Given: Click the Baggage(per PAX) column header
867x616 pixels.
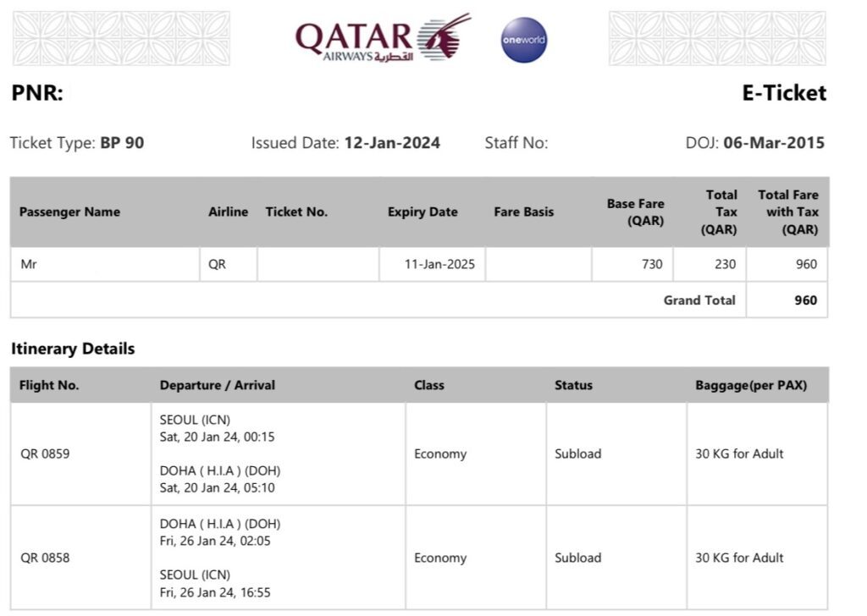Looking at the screenshot, I should pos(751,386).
